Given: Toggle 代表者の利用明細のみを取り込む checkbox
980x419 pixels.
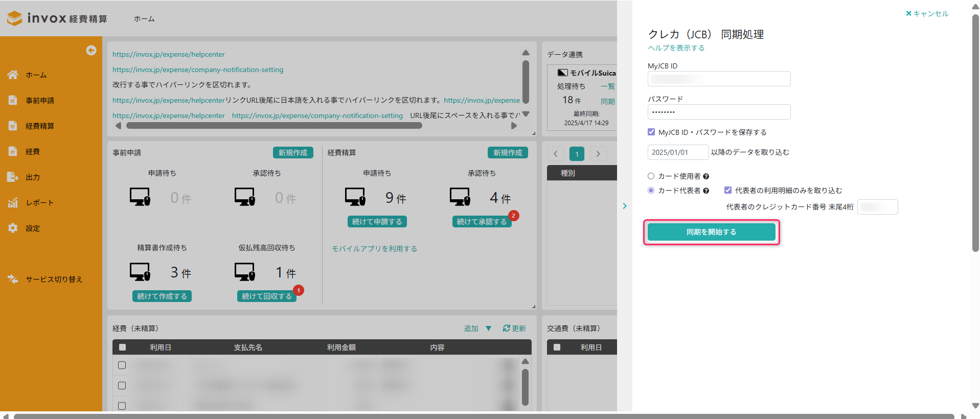Looking at the screenshot, I should (728, 190).
